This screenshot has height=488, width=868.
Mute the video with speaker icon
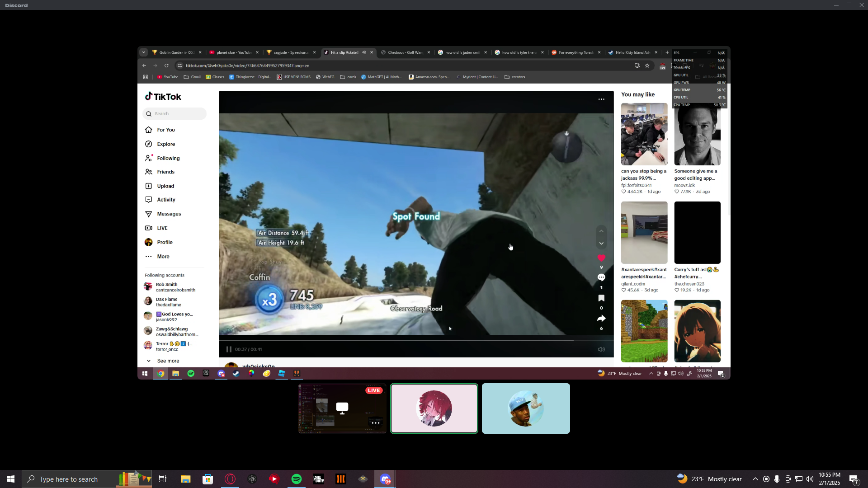[x=601, y=349]
